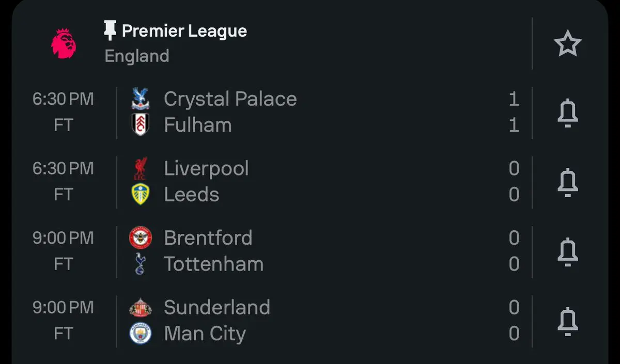Screen dimensions: 620x364
Task: Tap the pin icon beside Premier League
Action: coord(110,31)
